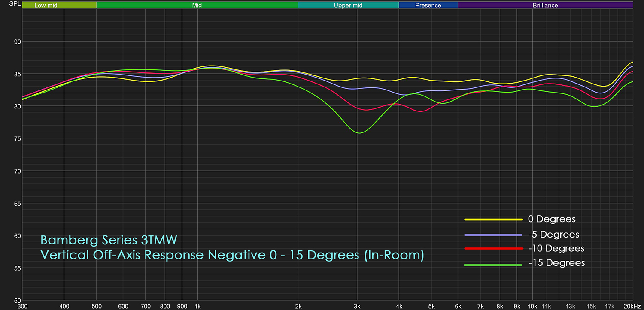Click the "-5 Degrees" legend text
Image resolution: width=644 pixels, height=310 pixels.
coord(554,235)
